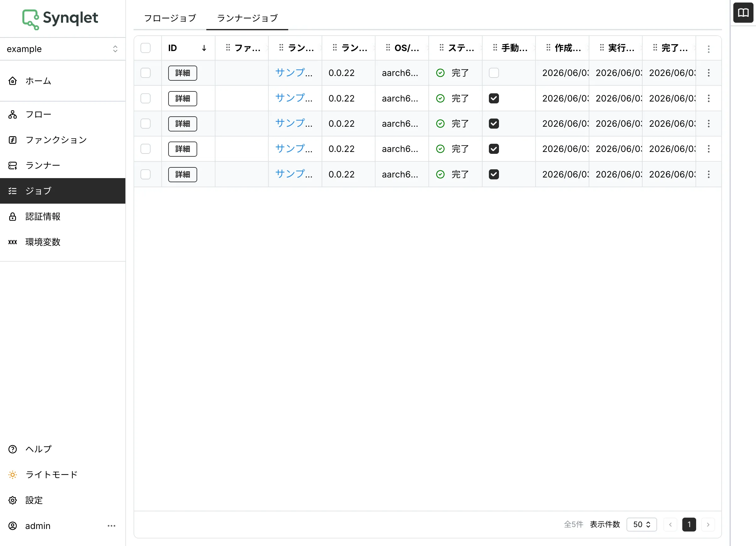Select page 1 in pagination
Image resolution: width=756 pixels, height=546 pixels.
click(x=689, y=524)
